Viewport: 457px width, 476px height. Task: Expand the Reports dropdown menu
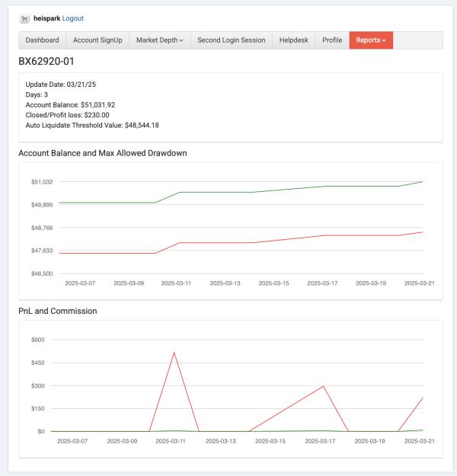tap(371, 40)
